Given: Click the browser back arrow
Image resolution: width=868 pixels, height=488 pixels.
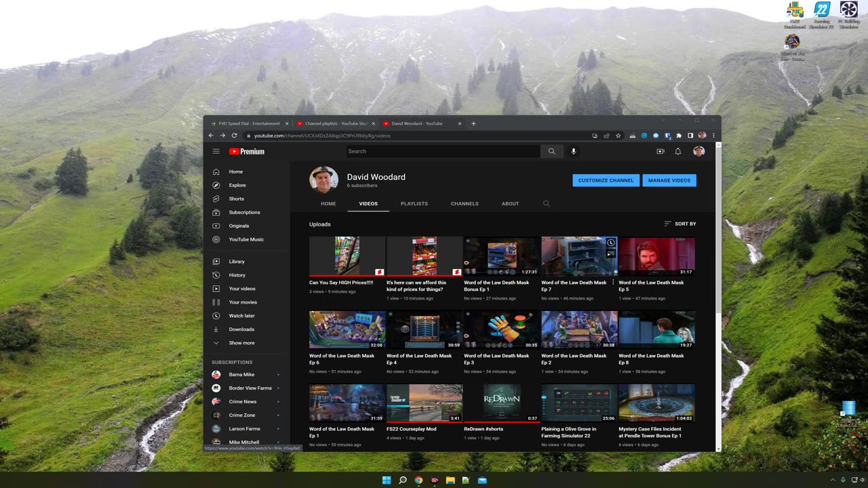Looking at the screenshot, I should tap(211, 136).
